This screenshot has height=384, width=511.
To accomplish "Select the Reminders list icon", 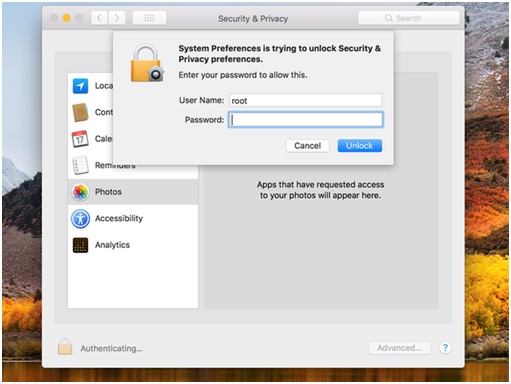I will tap(80, 165).
